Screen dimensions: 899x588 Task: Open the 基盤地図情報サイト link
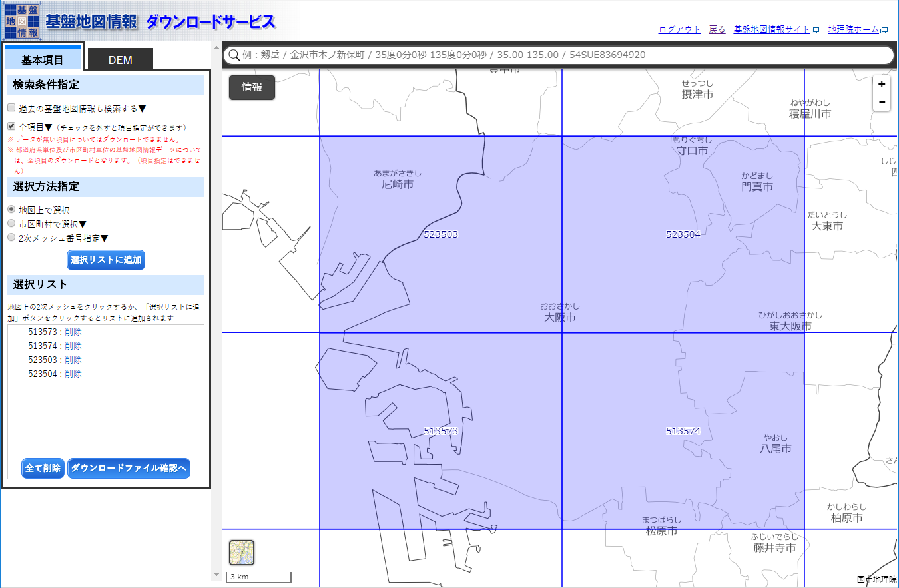776,29
